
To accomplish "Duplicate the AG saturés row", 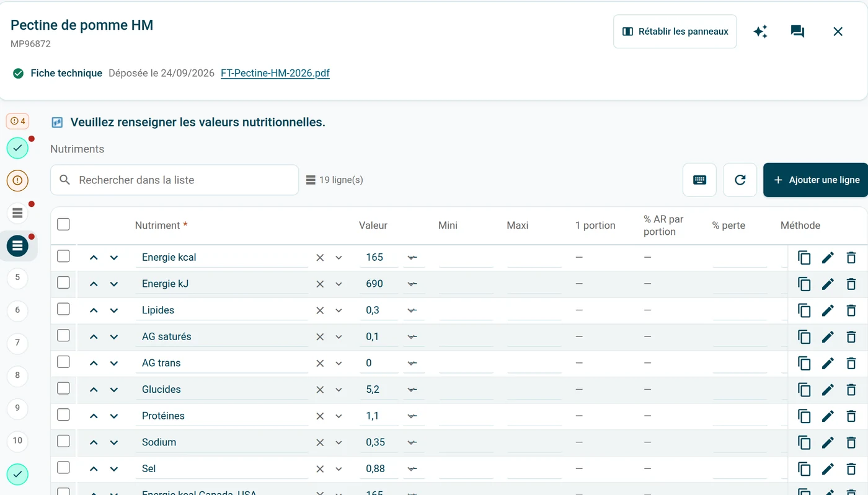I will pos(804,337).
